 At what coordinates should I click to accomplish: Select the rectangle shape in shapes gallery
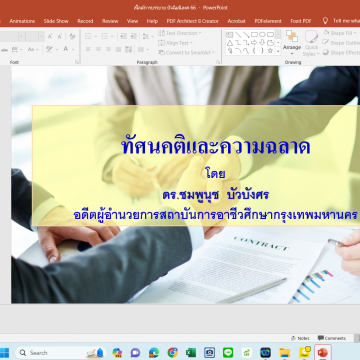[x=254, y=34]
